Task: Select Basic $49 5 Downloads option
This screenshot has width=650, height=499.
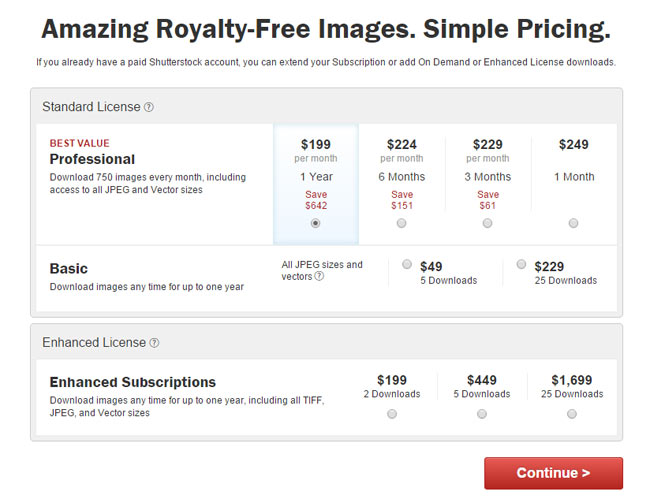Action: [407, 264]
